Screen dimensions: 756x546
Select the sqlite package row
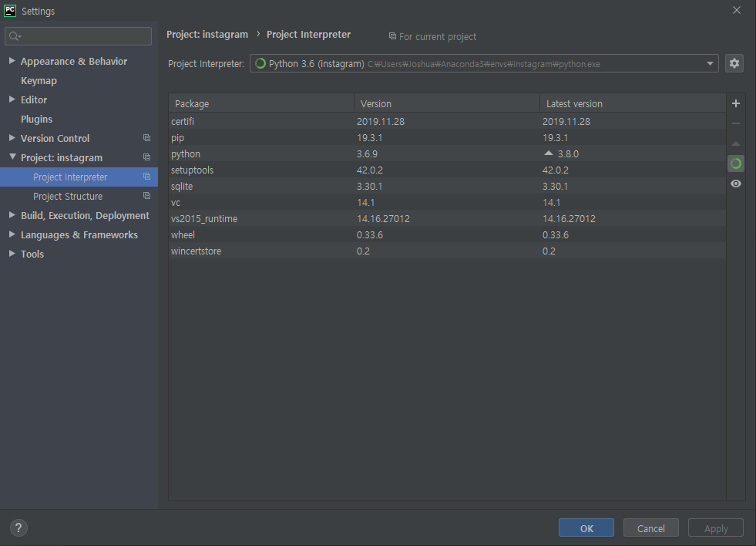[x=447, y=186]
